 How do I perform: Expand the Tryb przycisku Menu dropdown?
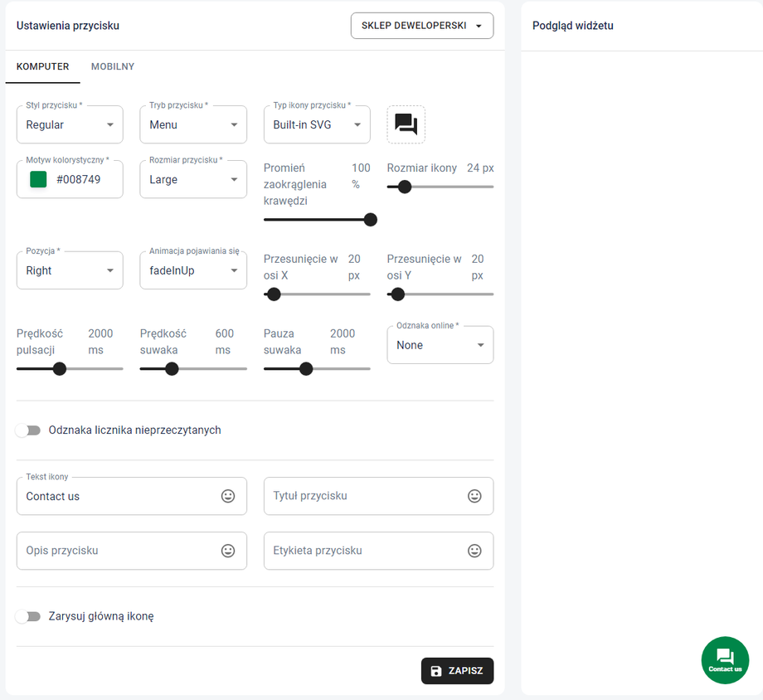point(193,125)
